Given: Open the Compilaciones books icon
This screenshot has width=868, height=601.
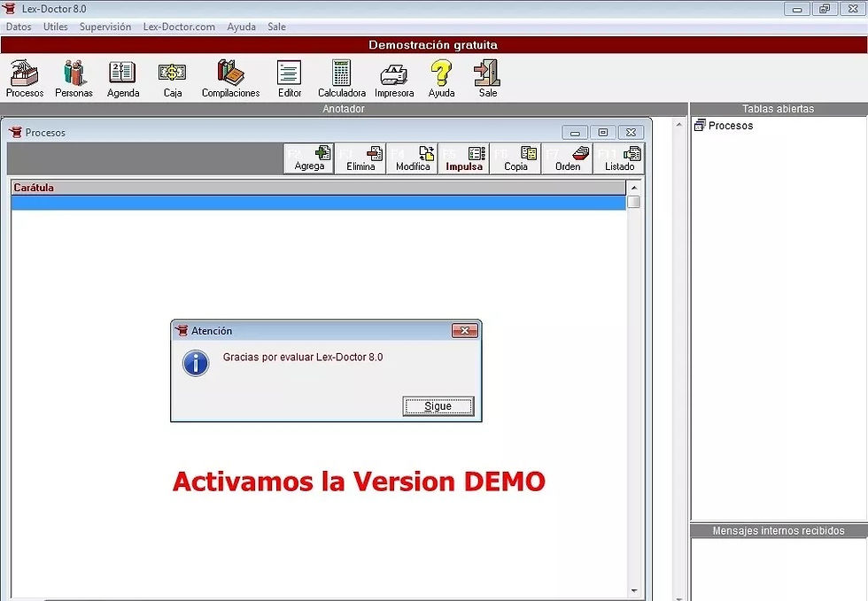Looking at the screenshot, I should tap(230, 79).
